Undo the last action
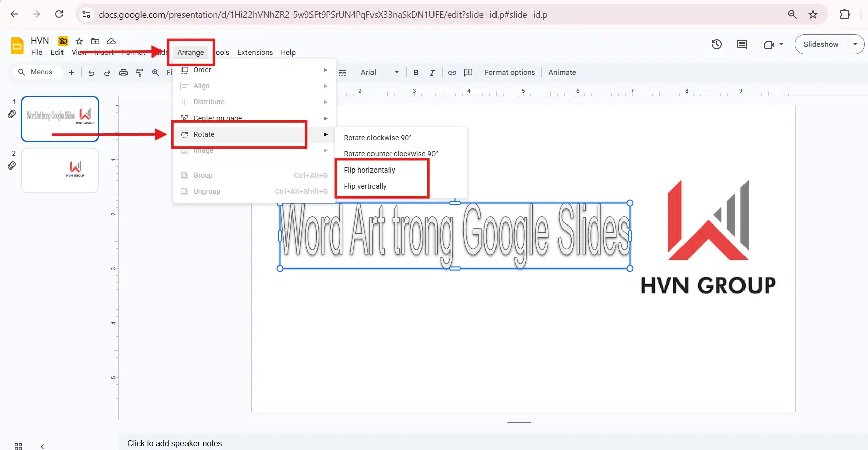Image resolution: width=868 pixels, height=450 pixels. point(91,73)
